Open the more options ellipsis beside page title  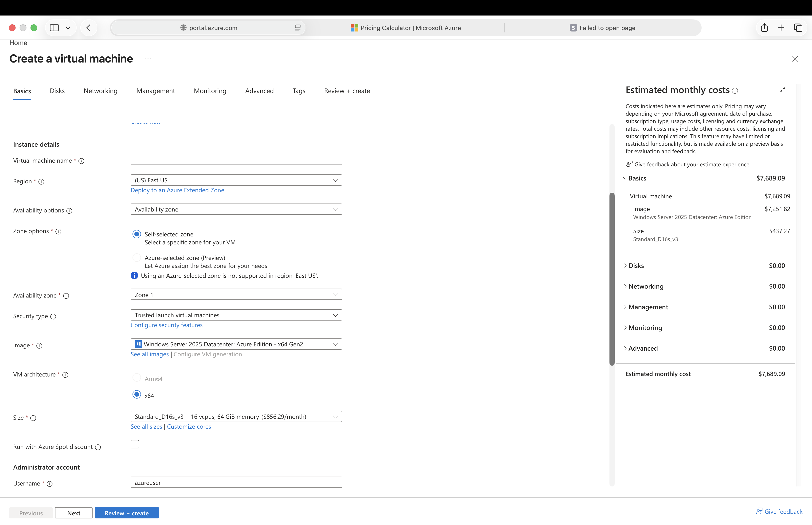tap(148, 59)
